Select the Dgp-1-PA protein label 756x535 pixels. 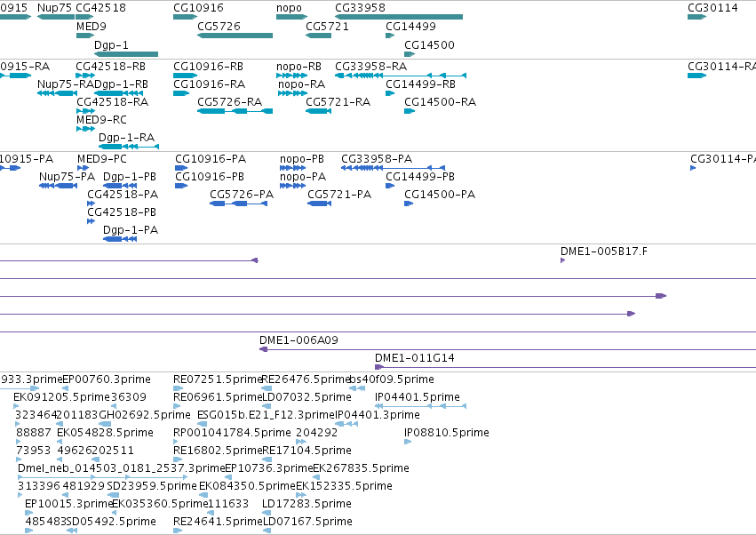click(x=131, y=230)
